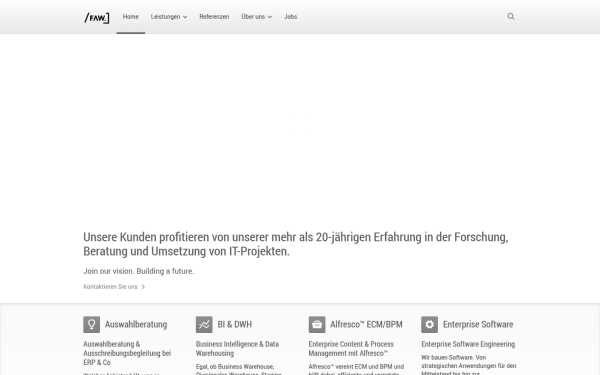Click 'Enterprise Software Engineering' subtitle text
Viewport: 600px width, 375px height.
[x=468, y=344]
